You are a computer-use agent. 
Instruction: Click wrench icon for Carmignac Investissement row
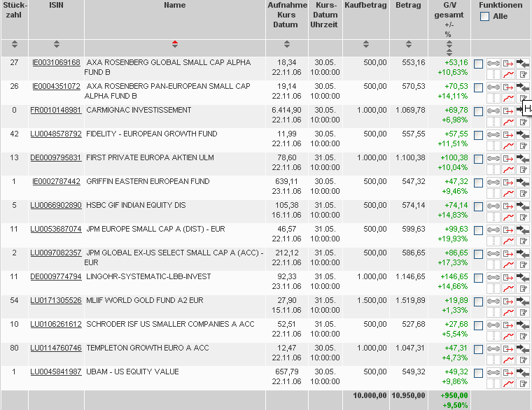(493, 111)
